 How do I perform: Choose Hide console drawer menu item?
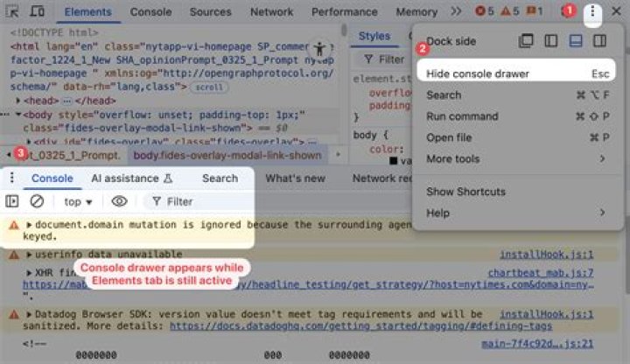[516, 73]
